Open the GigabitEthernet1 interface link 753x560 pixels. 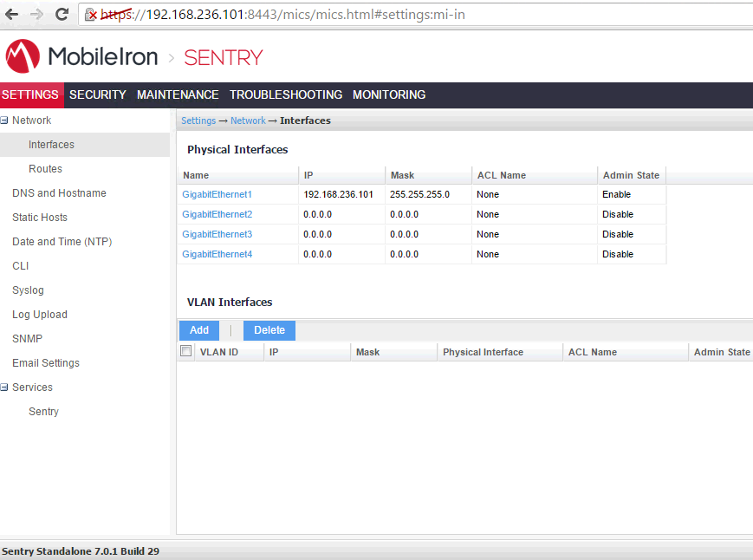tap(217, 194)
